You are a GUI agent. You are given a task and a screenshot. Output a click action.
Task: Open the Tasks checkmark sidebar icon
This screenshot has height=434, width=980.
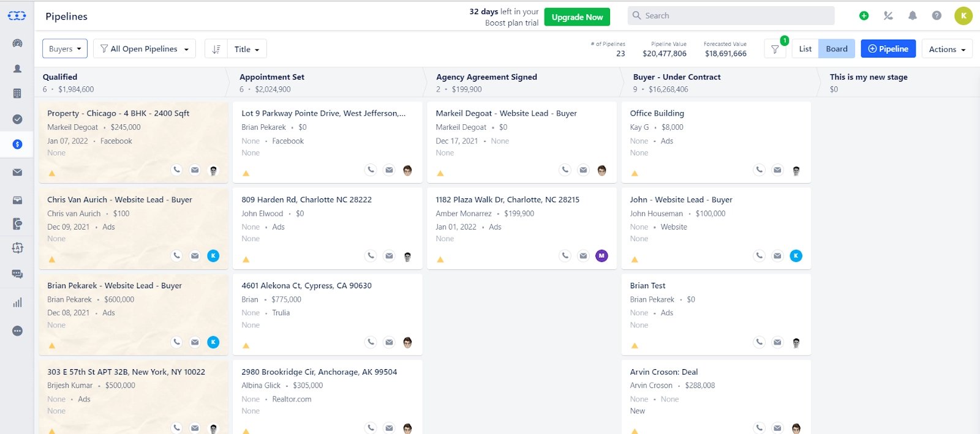point(17,119)
